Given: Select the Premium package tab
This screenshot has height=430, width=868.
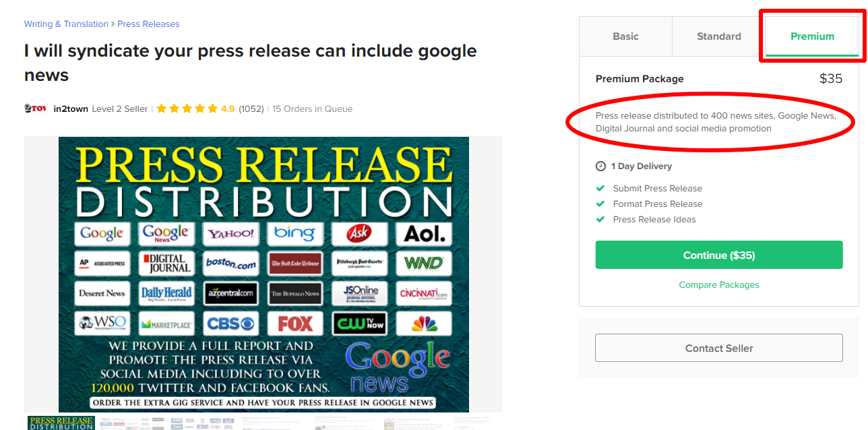Looking at the screenshot, I should (812, 36).
